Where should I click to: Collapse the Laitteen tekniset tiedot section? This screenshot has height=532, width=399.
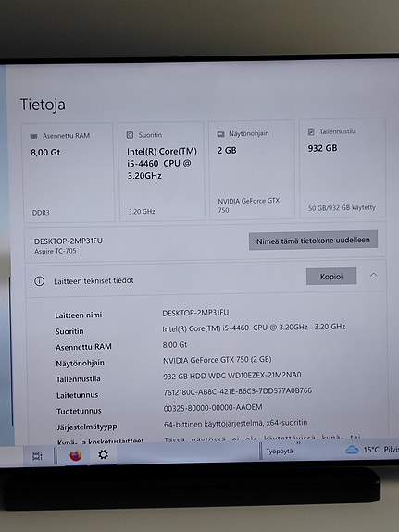pos(373,275)
